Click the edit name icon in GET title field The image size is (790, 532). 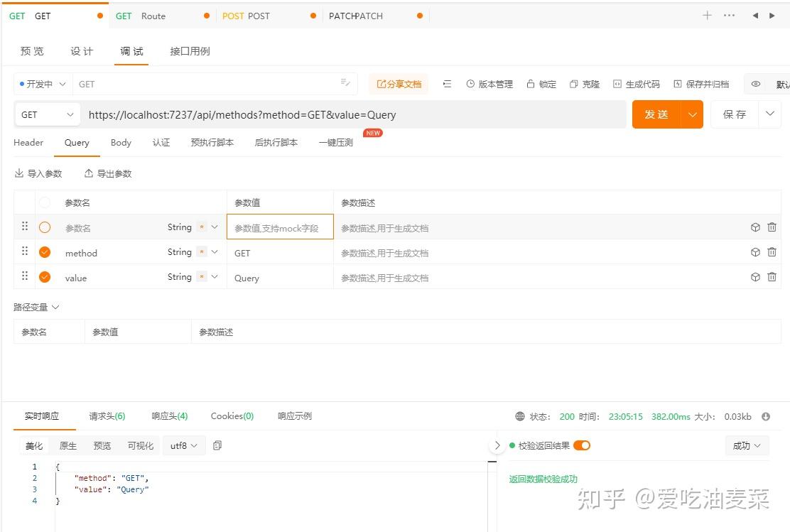tap(345, 82)
